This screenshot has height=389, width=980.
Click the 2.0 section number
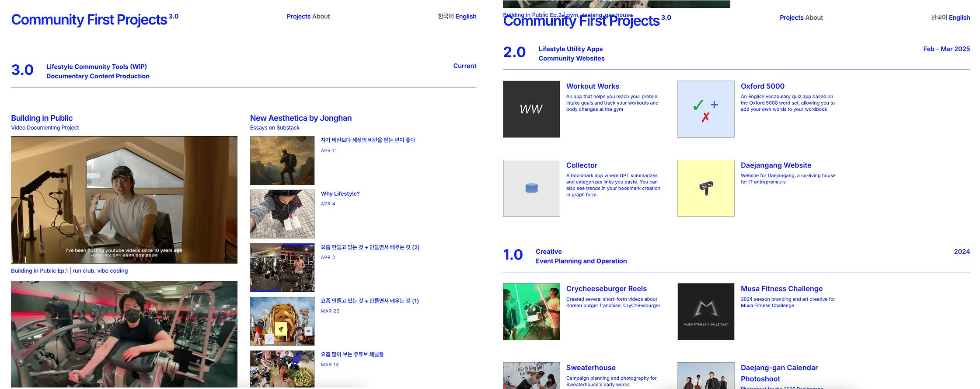pyautogui.click(x=514, y=52)
